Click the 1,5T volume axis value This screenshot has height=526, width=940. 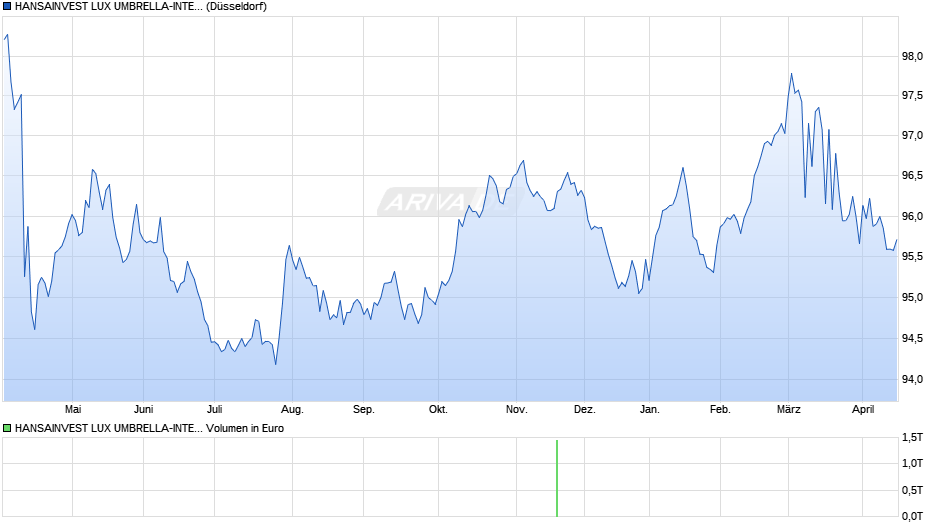point(912,438)
